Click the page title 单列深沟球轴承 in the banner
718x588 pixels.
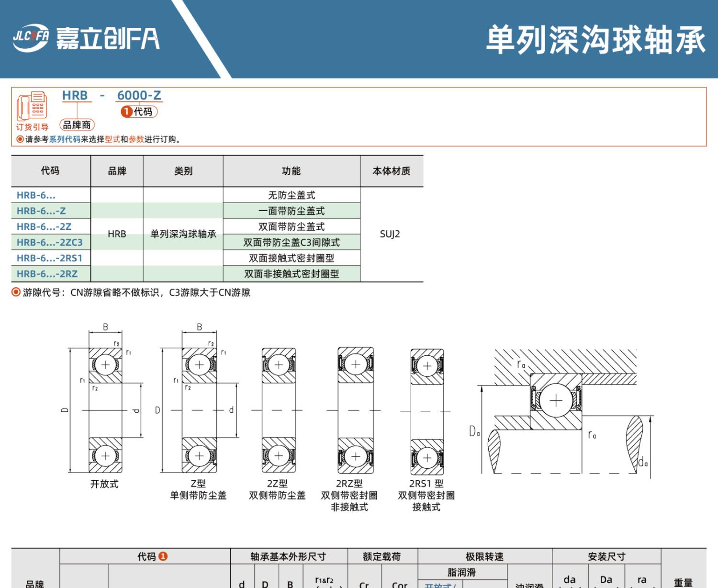(596, 39)
